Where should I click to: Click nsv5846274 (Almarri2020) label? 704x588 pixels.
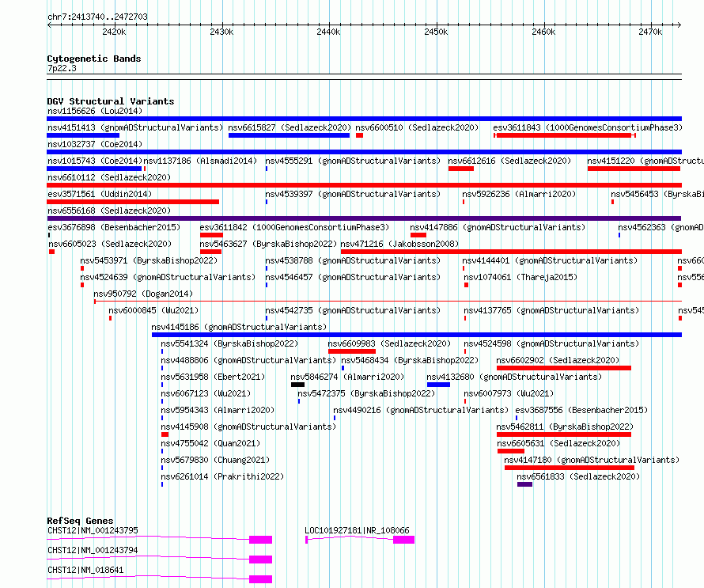coord(347,377)
